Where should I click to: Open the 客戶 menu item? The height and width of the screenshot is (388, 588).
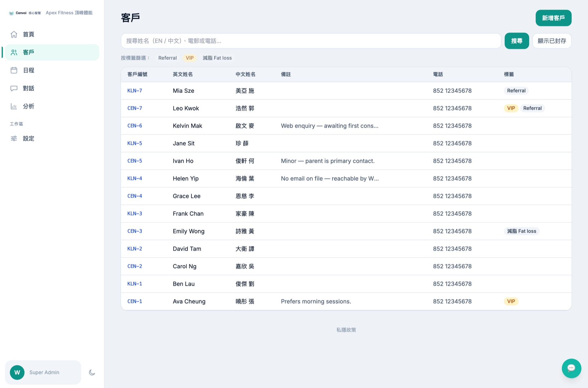pyautogui.click(x=52, y=52)
